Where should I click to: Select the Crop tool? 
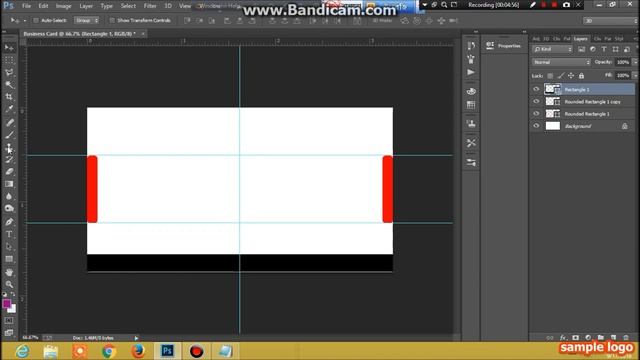[x=9, y=97]
